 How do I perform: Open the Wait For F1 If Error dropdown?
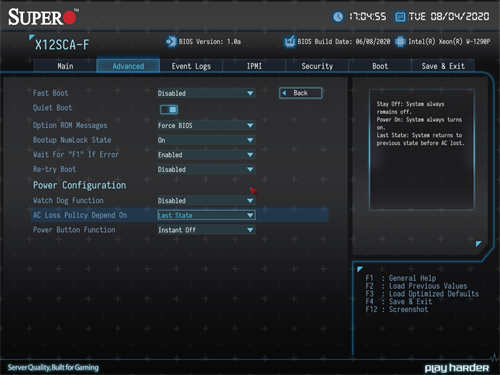206,155
